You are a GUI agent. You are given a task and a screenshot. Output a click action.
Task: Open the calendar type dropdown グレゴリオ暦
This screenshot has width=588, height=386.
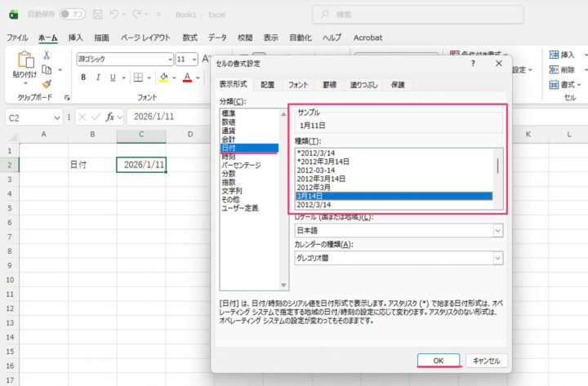[398, 258]
